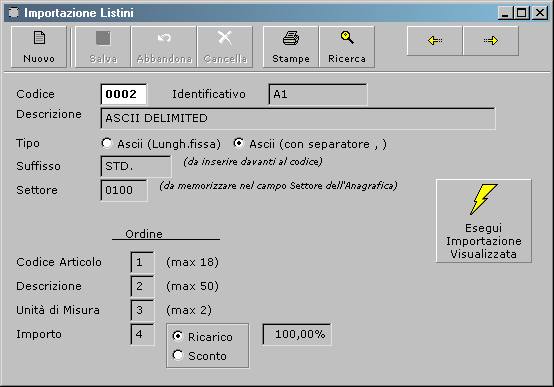The width and height of the screenshot is (554, 387).
Task: Click the hint text '(da inserire davanti al codice)'
Action: pyautogui.click(x=253, y=162)
